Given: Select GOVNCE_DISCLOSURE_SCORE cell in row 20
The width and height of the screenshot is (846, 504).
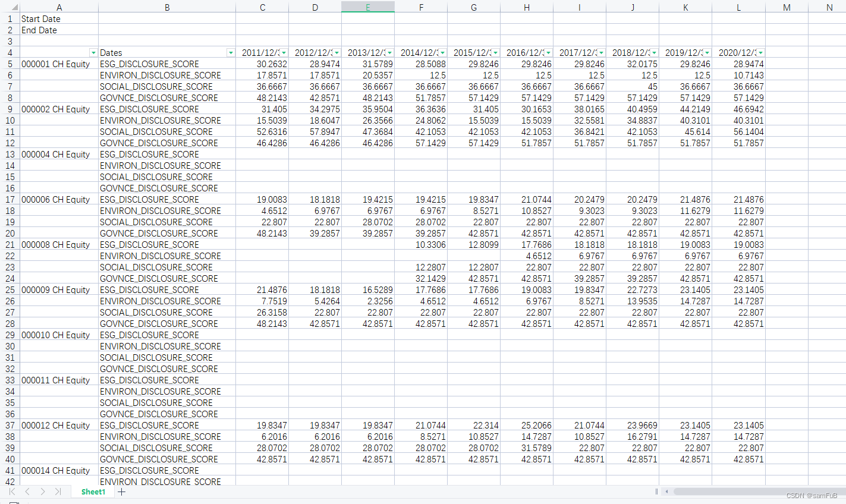Looking at the screenshot, I should [167, 234].
